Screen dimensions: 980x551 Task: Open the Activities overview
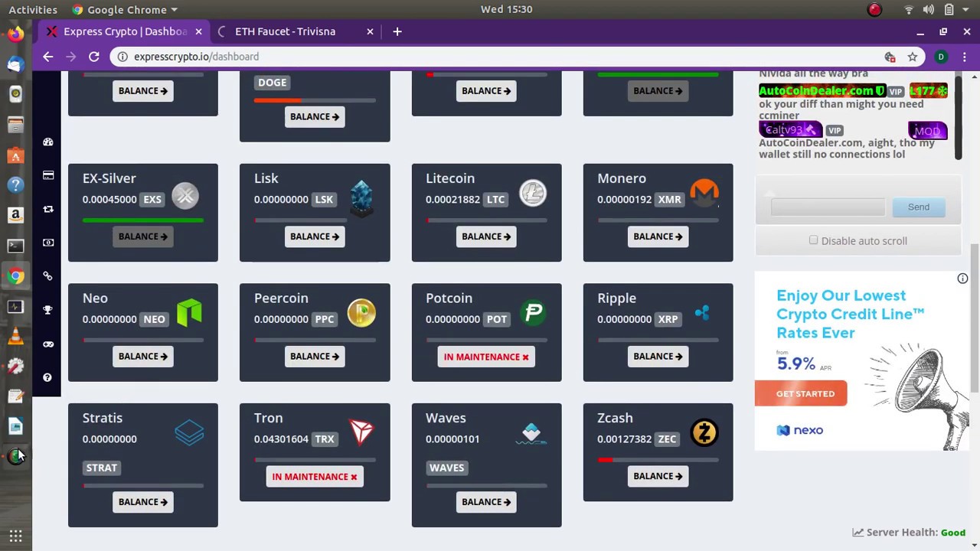click(33, 9)
